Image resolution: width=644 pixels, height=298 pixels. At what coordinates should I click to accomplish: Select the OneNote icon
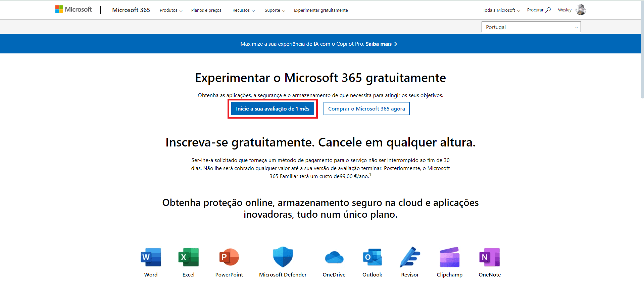point(490,257)
